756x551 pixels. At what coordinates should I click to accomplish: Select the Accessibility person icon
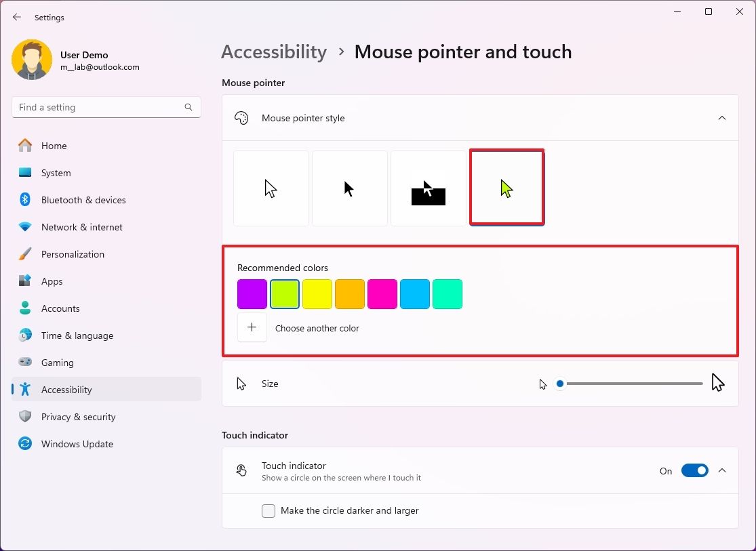(24, 390)
